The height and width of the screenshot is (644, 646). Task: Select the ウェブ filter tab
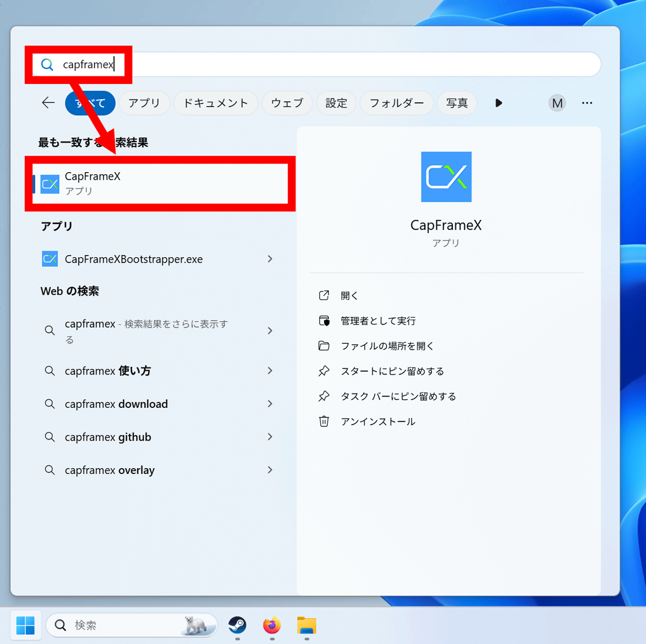point(287,103)
